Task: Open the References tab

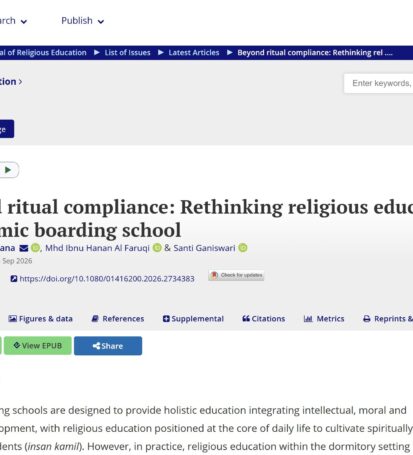Action: pyautogui.click(x=118, y=319)
